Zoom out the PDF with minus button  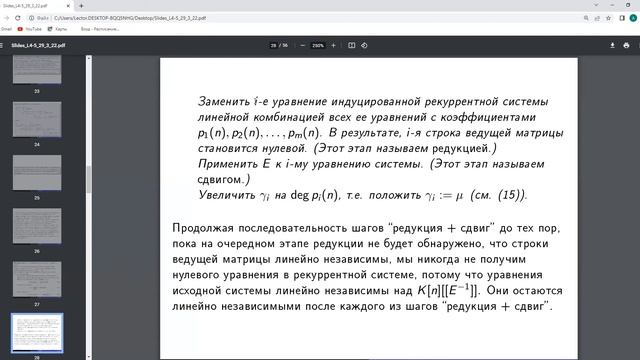(302, 45)
